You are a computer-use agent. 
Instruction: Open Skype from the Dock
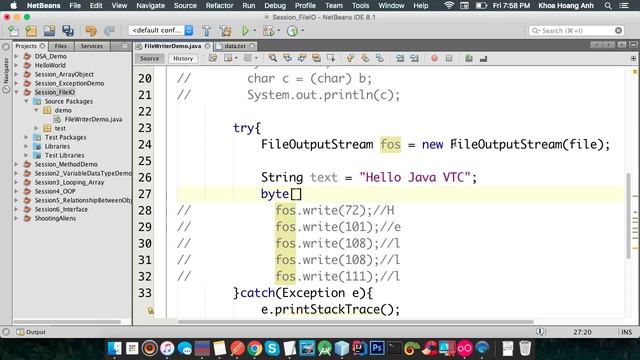(272, 349)
